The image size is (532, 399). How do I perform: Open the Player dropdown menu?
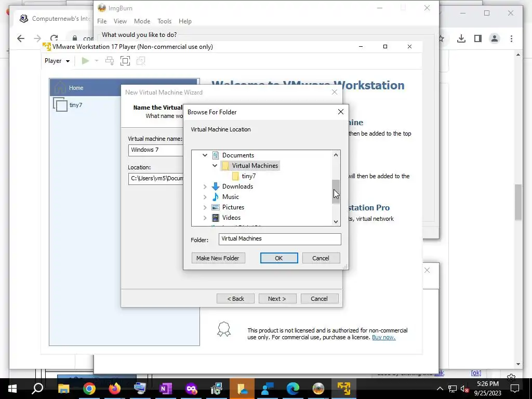pos(57,61)
